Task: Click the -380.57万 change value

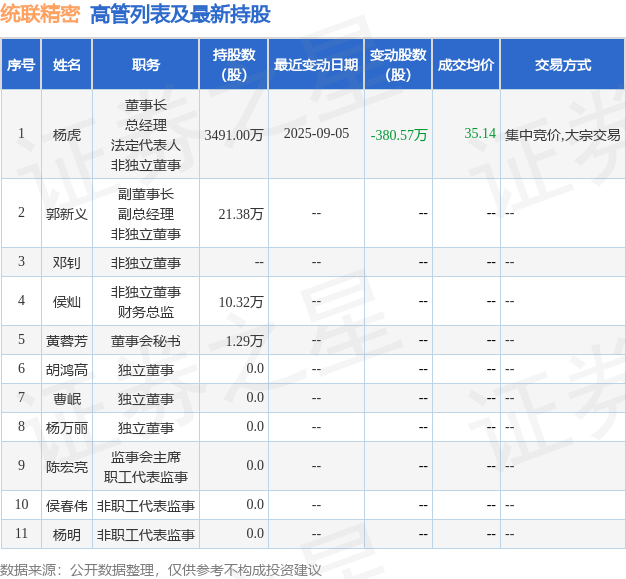Action: click(399, 135)
